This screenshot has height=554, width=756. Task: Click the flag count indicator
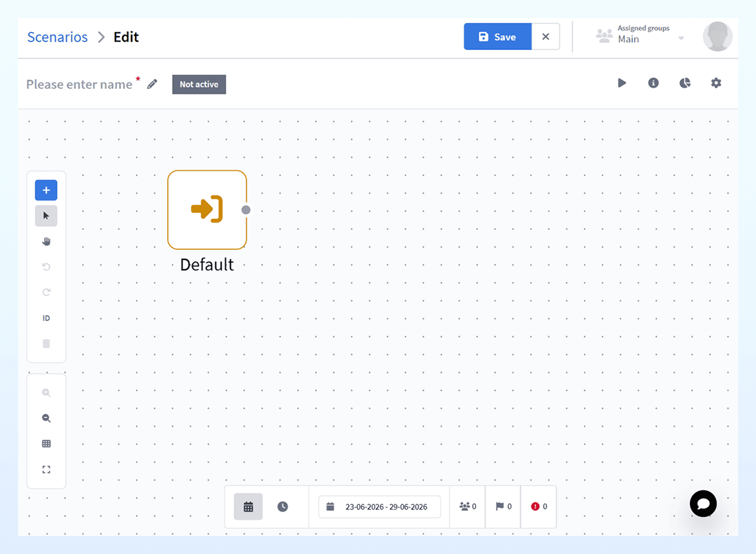(503, 507)
